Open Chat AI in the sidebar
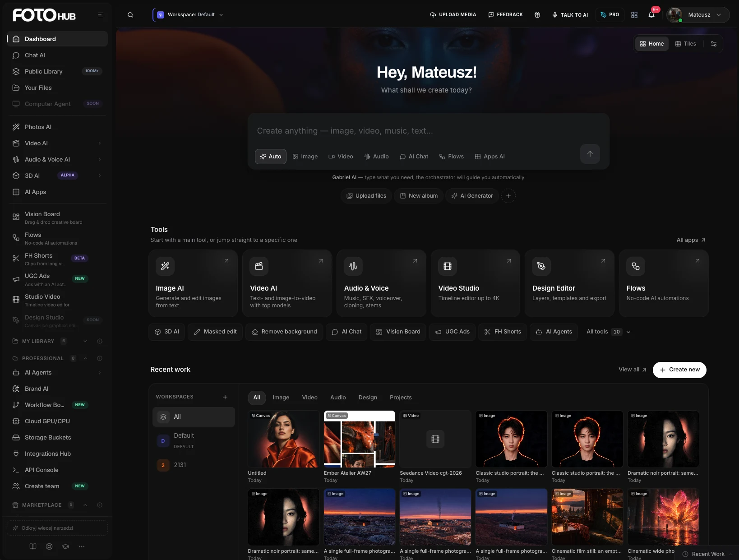Image resolution: width=739 pixels, height=560 pixels. tap(57, 56)
